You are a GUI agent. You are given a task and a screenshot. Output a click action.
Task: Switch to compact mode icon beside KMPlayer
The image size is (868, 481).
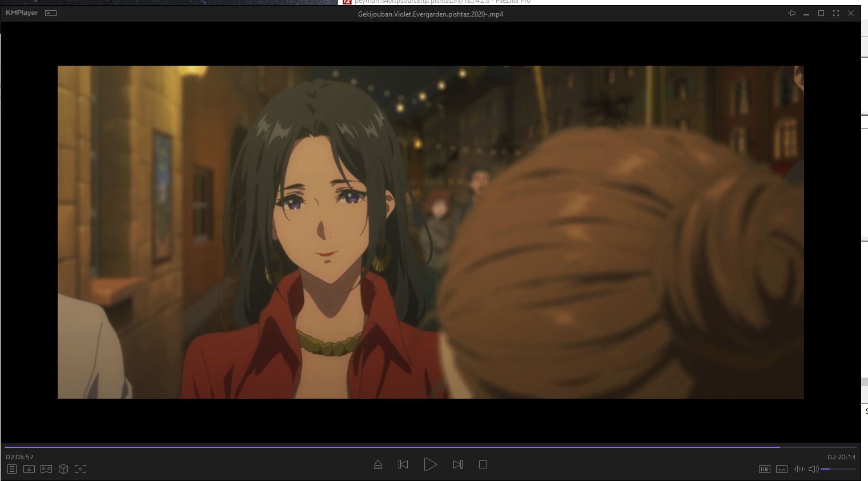(51, 13)
